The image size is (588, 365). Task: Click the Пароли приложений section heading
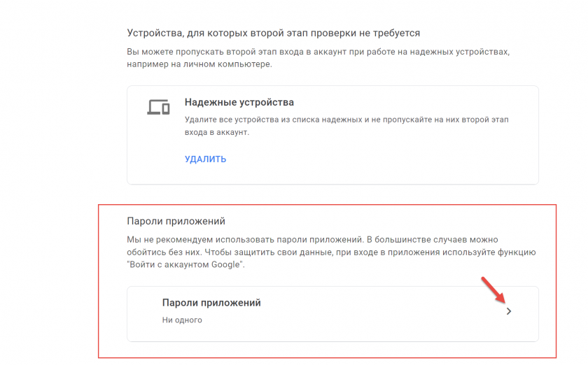pos(176,221)
